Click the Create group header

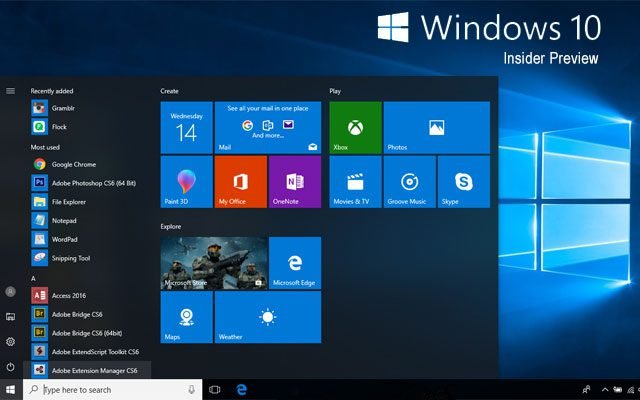coord(169,91)
